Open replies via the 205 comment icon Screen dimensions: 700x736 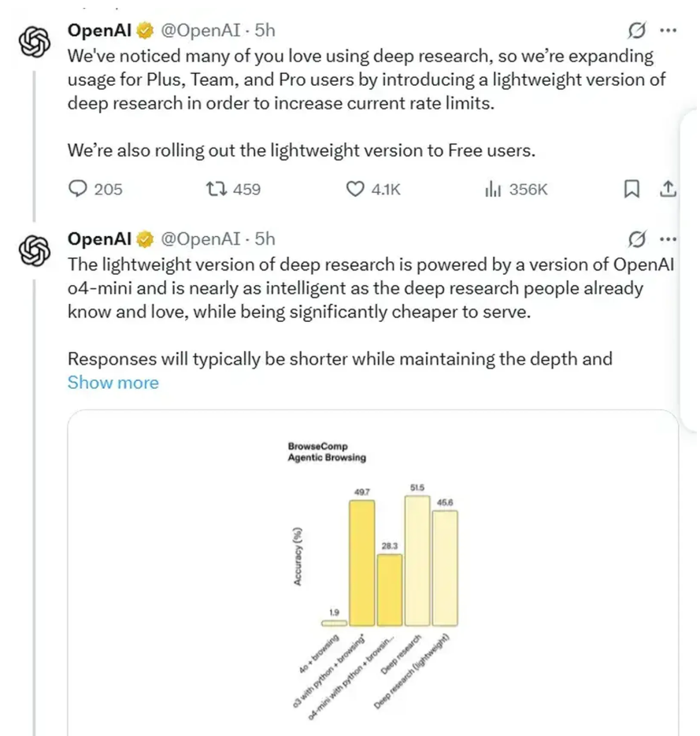(x=79, y=189)
